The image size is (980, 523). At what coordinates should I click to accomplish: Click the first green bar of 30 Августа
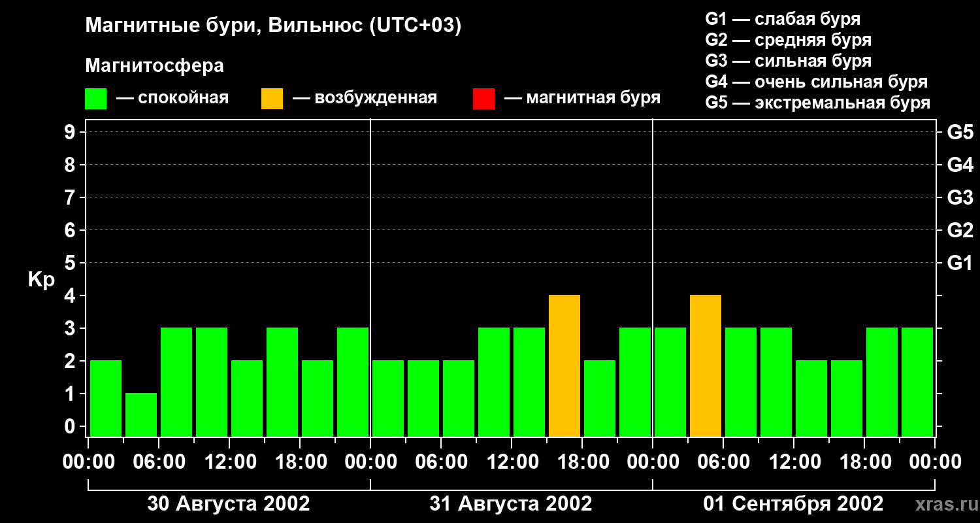106,398
